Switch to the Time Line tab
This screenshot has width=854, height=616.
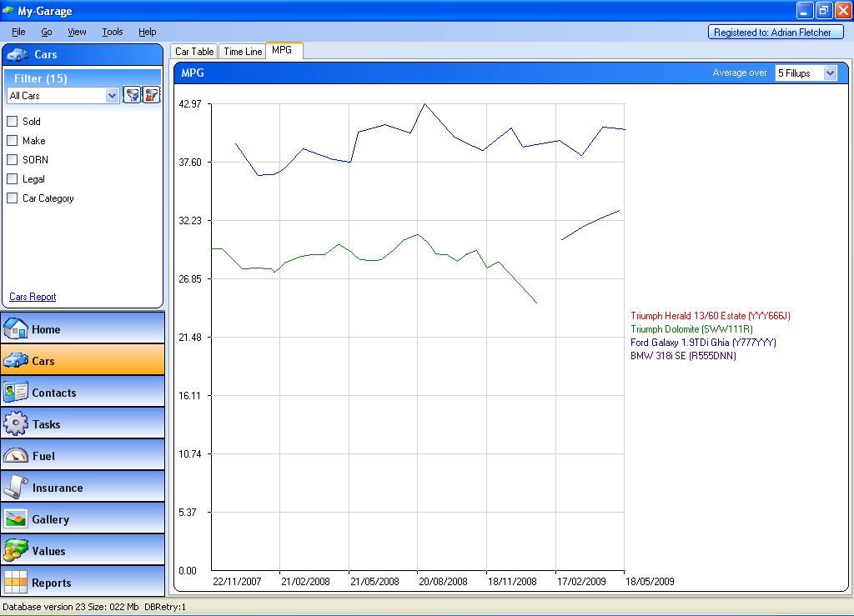pyautogui.click(x=243, y=52)
